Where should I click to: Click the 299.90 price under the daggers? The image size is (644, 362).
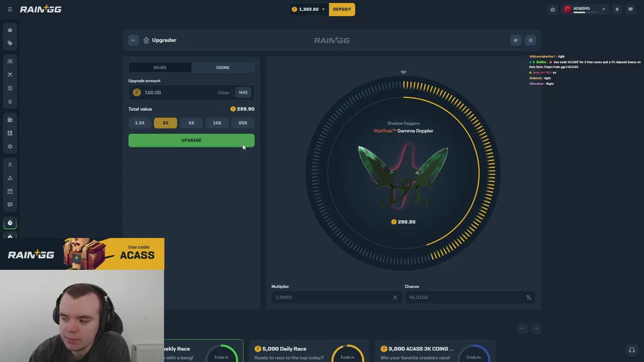(403, 222)
